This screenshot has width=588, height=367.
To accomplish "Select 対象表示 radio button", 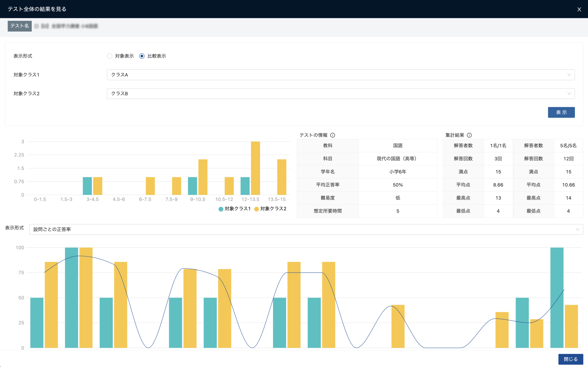I will [x=110, y=56].
